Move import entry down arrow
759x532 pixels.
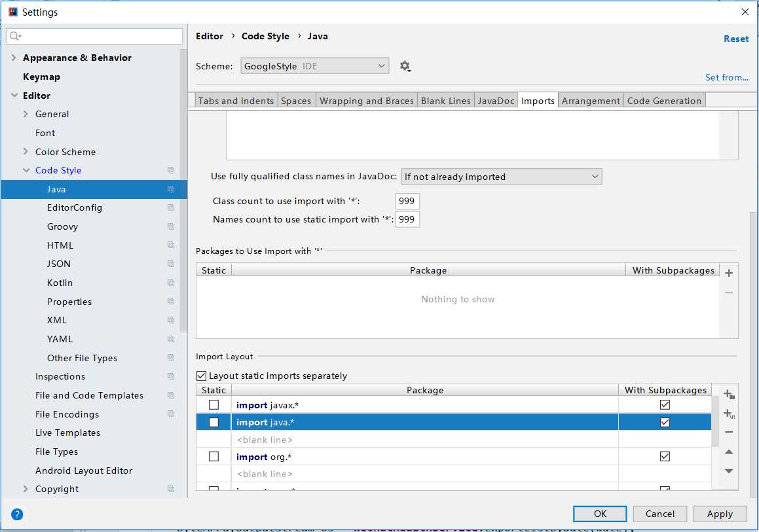point(728,470)
